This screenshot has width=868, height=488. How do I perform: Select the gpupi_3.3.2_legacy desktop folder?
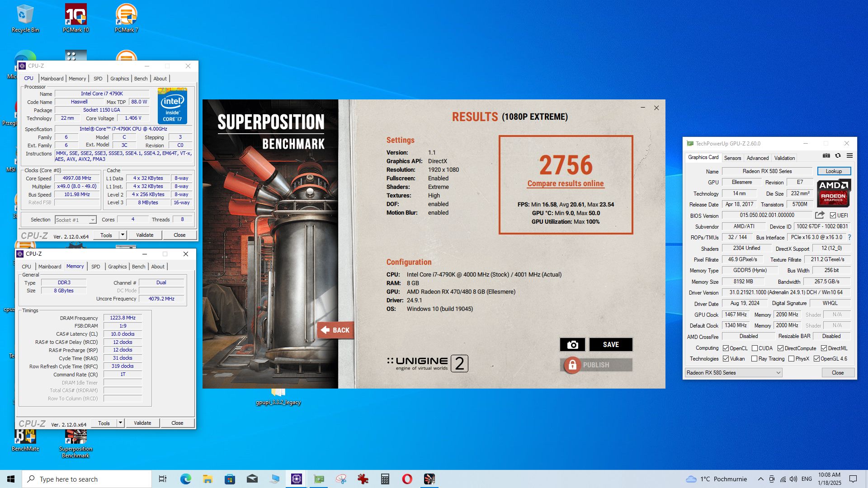click(x=278, y=398)
